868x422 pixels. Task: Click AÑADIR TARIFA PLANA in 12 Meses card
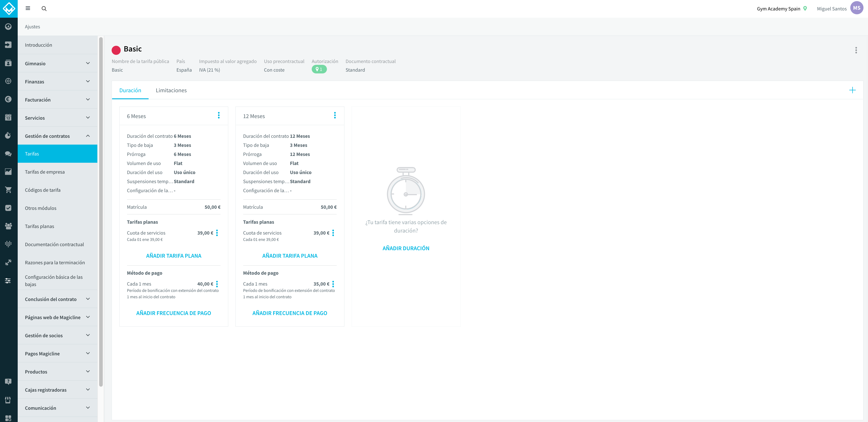290,256
